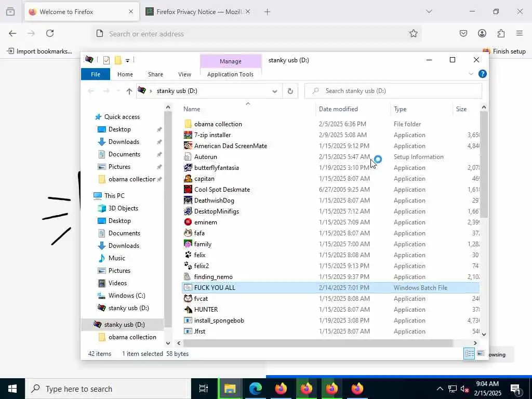Open Explorer help question mark icon

point(483,74)
